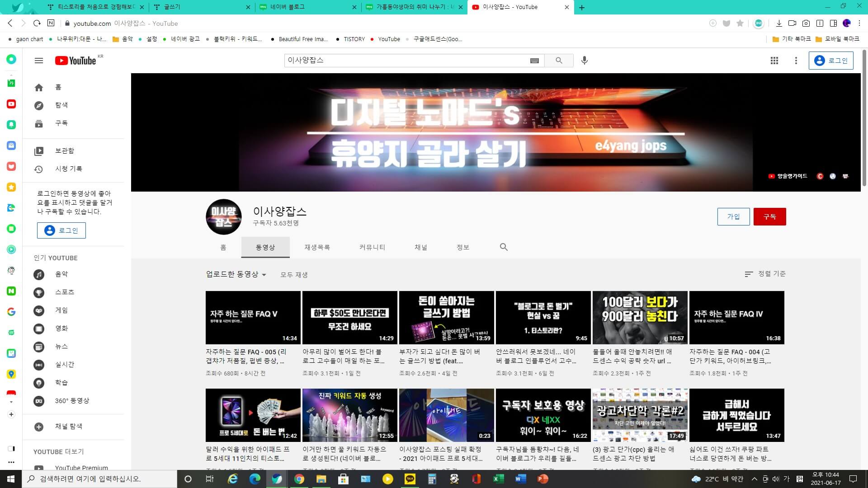Go to Home (홈) in the sidebar
868x488 pixels.
(x=73, y=87)
